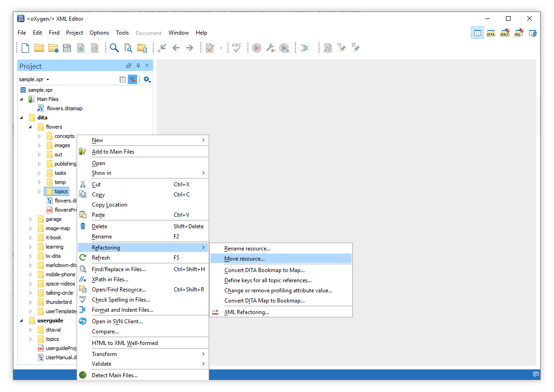
Task: Open the Validate toolbar dropdown arrow
Action: [221, 48]
